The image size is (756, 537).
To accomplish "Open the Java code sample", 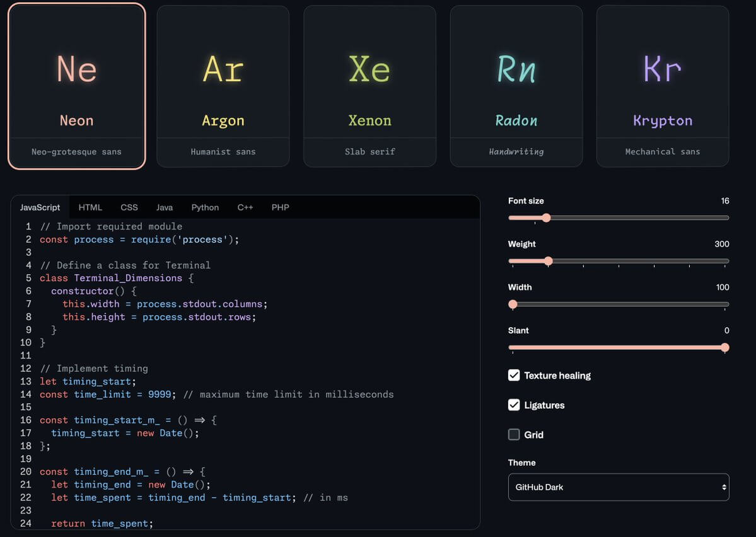I will pos(165,207).
